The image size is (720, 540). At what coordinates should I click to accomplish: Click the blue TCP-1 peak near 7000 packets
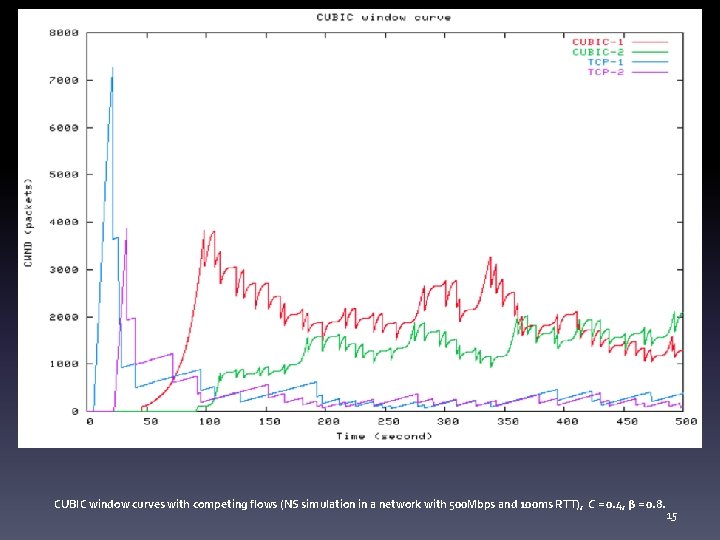point(112,69)
